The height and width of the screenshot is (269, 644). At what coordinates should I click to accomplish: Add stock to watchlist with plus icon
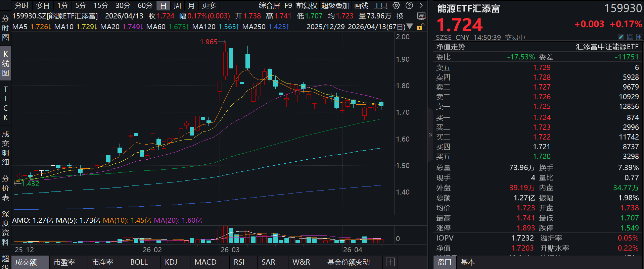point(639,37)
